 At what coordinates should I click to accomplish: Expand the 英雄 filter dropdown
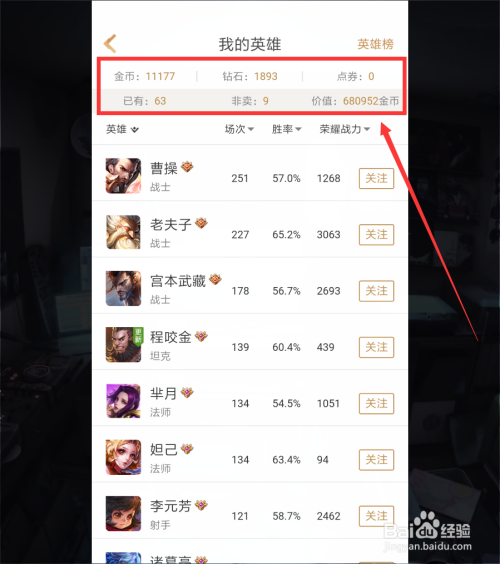122,129
